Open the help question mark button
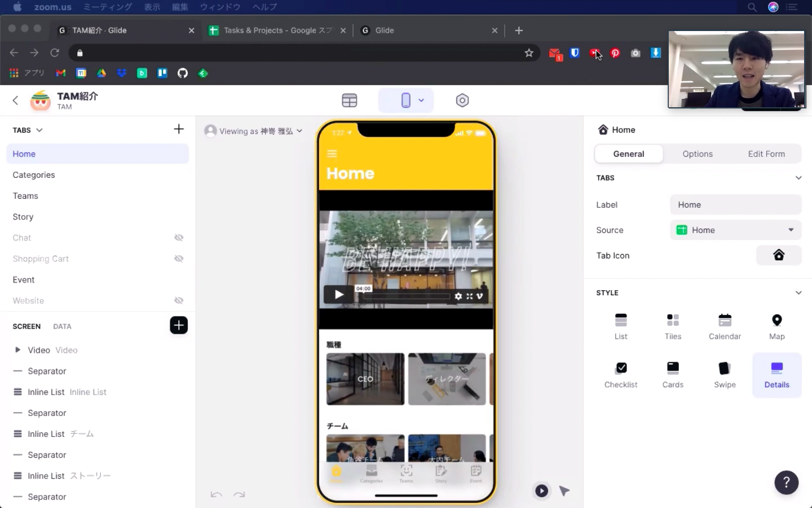 point(786,483)
